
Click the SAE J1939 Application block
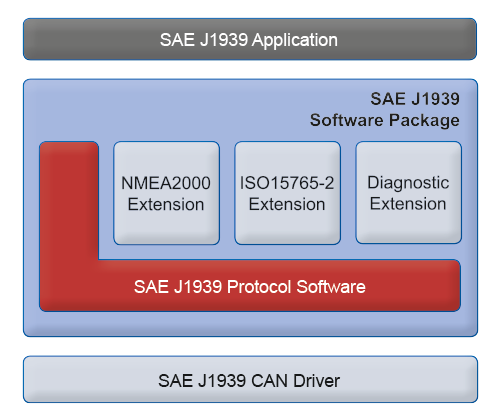[250, 39]
